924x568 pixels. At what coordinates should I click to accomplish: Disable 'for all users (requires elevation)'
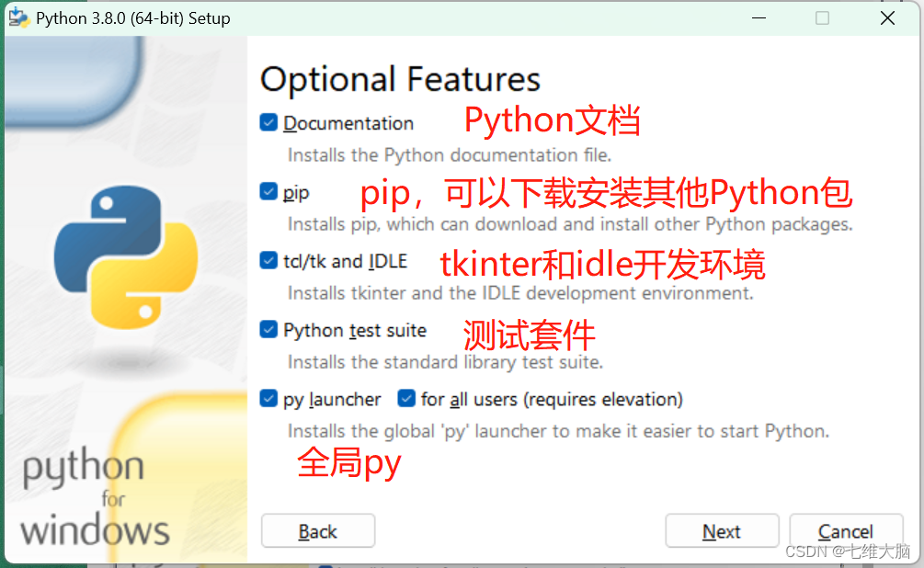click(x=405, y=399)
